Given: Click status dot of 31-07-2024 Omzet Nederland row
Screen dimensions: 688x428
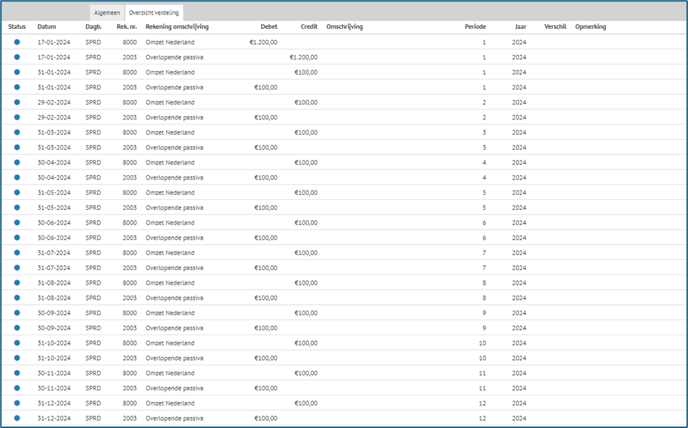Looking at the screenshot, I should pos(17,252).
